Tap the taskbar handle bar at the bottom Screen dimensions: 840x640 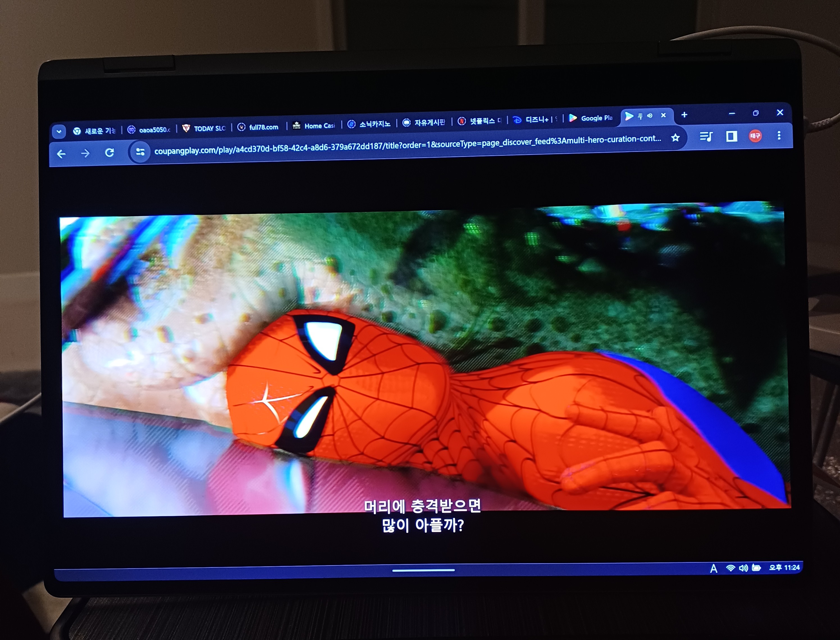click(423, 570)
